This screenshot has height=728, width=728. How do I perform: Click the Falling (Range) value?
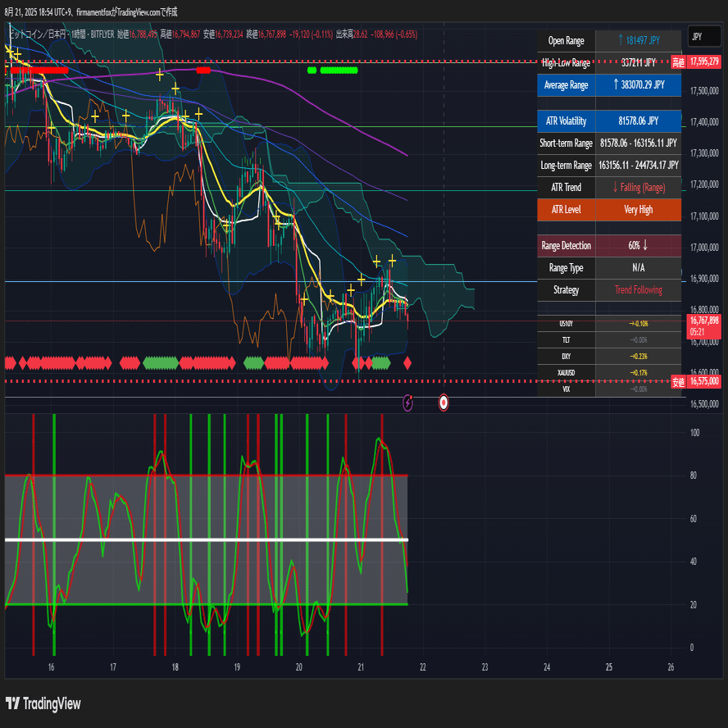(639, 188)
